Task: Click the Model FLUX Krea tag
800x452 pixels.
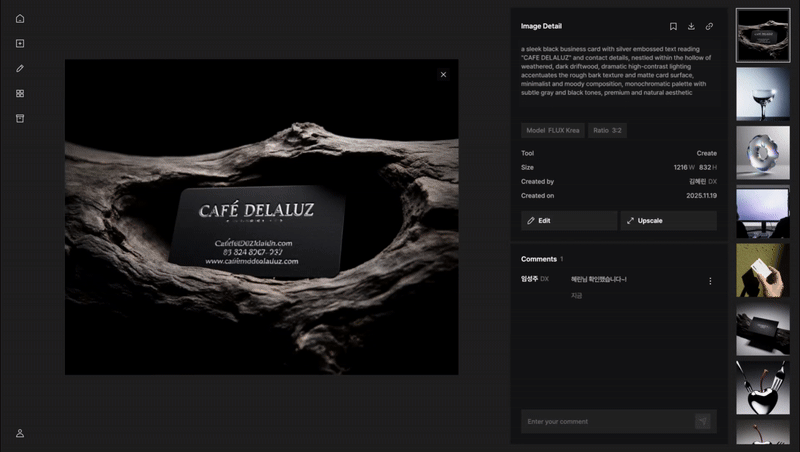Action: (553, 131)
